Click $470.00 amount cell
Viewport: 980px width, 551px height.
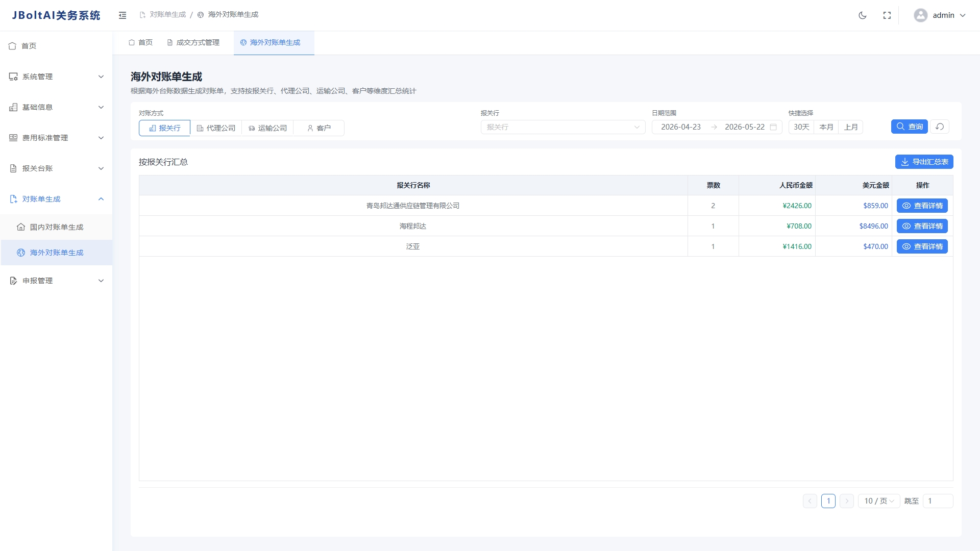click(x=853, y=246)
